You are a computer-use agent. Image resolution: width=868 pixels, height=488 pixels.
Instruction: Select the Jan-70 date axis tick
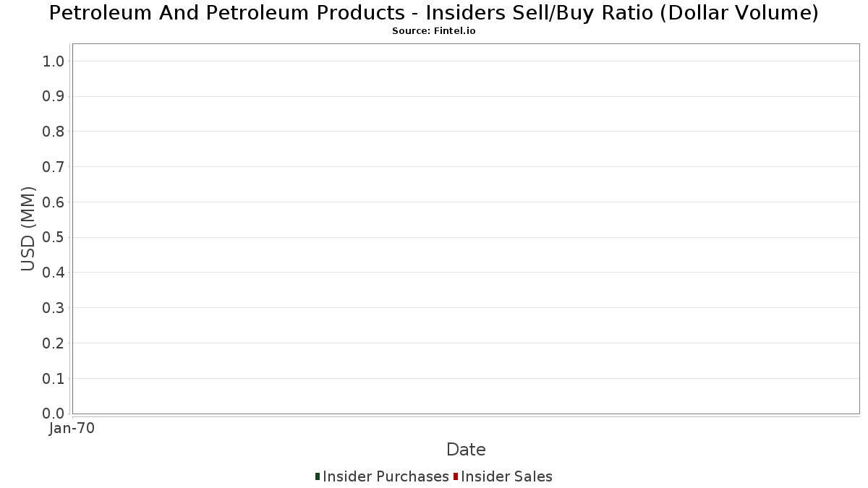pyautogui.click(x=72, y=428)
